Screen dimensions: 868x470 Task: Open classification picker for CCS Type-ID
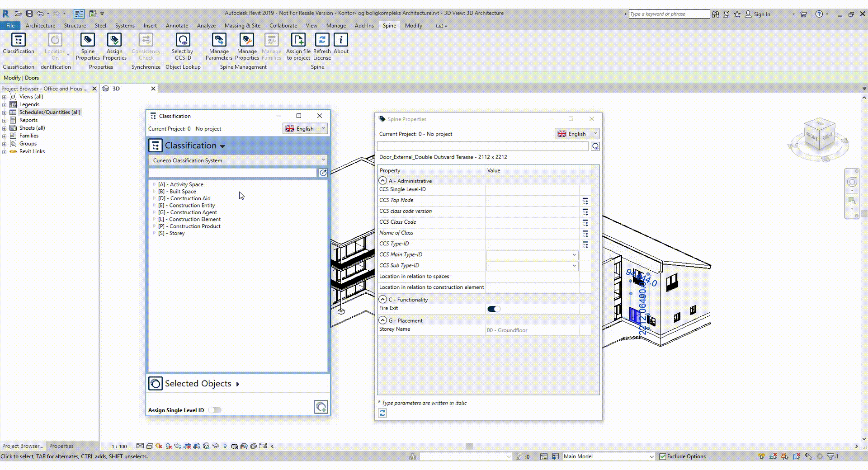[585, 244]
